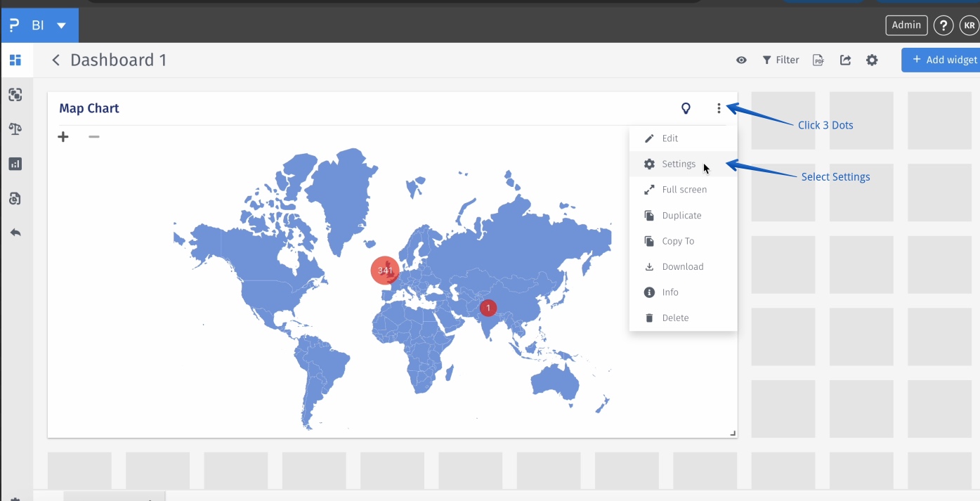This screenshot has height=501, width=980.
Task: Select Duplicate in the widget menu
Action: pos(683,216)
